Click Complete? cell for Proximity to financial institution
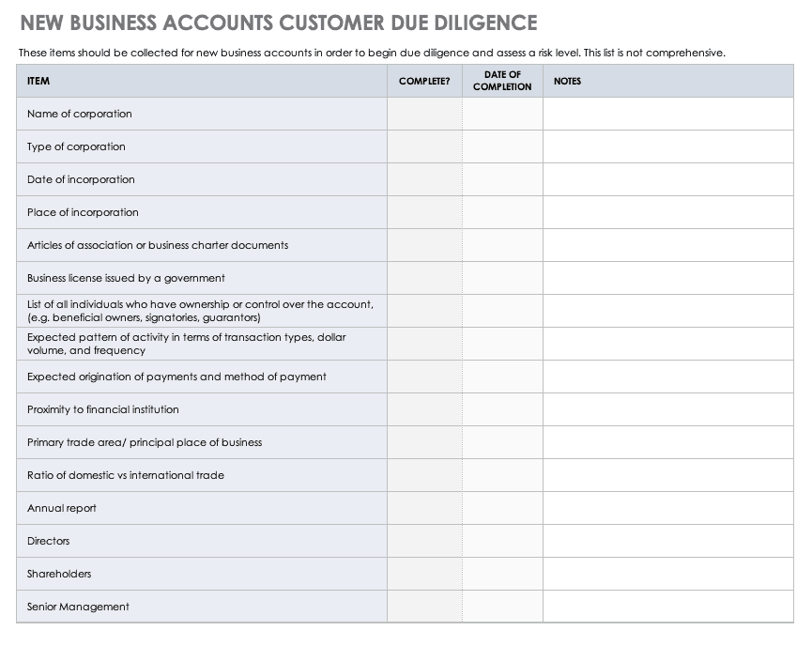Image resolution: width=812 pixels, height=646 pixels. pyautogui.click(x=424, y=409)
